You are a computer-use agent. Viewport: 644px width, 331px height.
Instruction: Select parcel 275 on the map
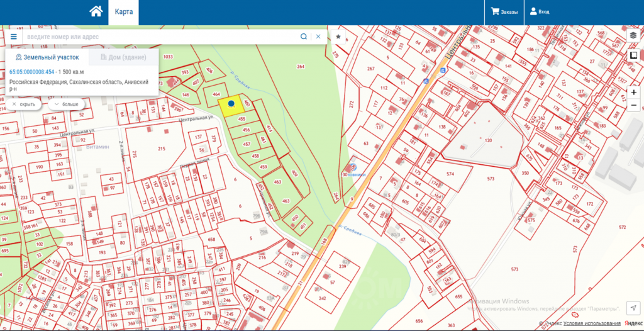[335, 54]
